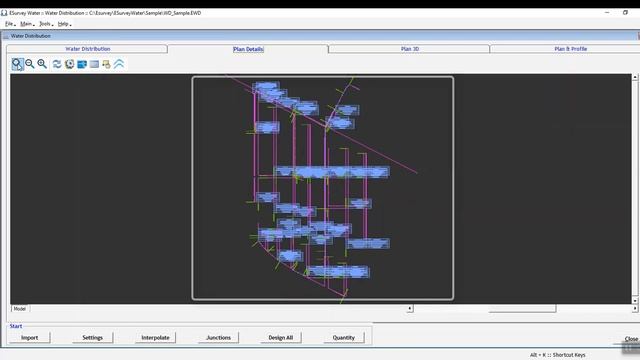Select the Model layout tab

pos(20,309)
